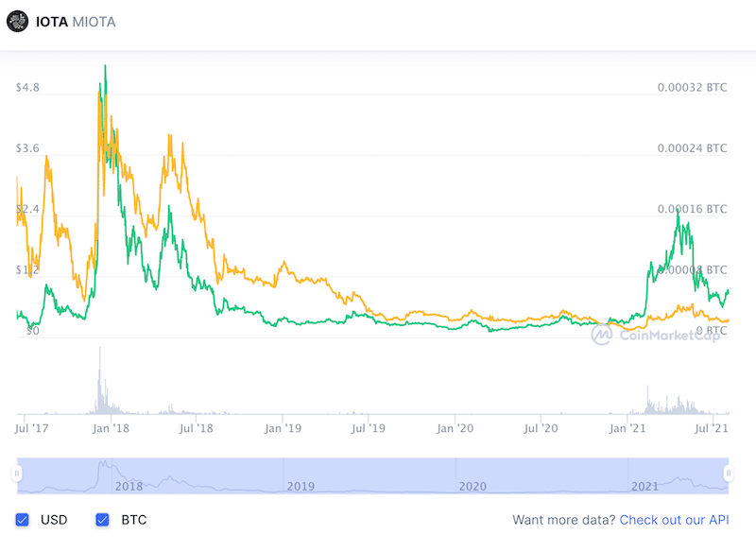Click the 2018 label inside the range slider
Screen dimensions: 756x552
point(129,487)
